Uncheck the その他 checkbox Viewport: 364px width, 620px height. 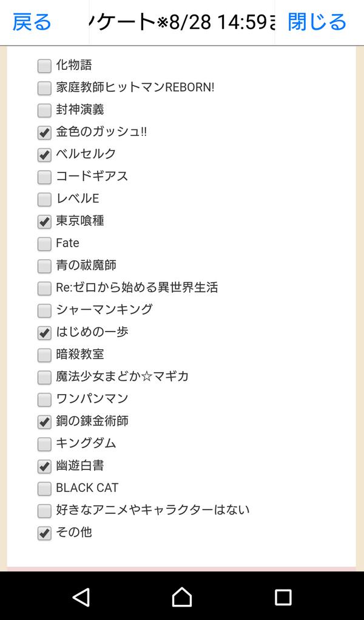tap(44, 533)
